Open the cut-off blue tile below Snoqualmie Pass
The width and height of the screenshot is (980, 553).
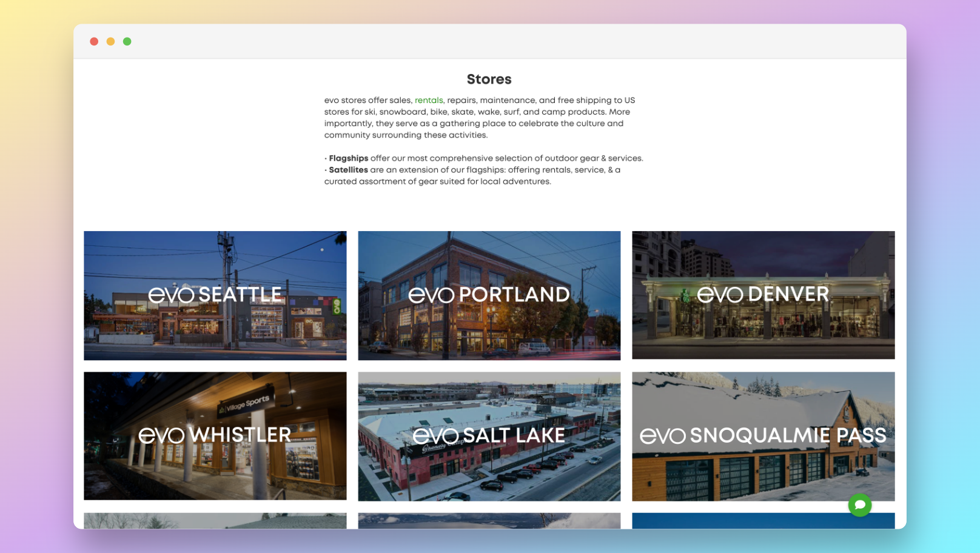pyautogui.click(x=763, y=521)
